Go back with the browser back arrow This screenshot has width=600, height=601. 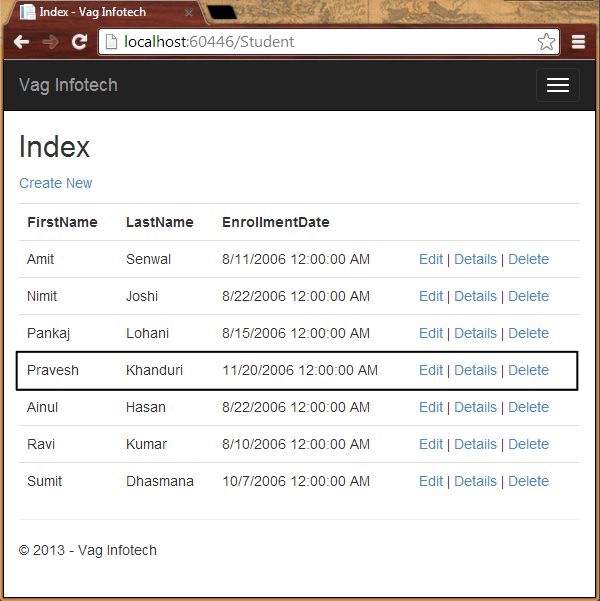(x=21, y=41)
